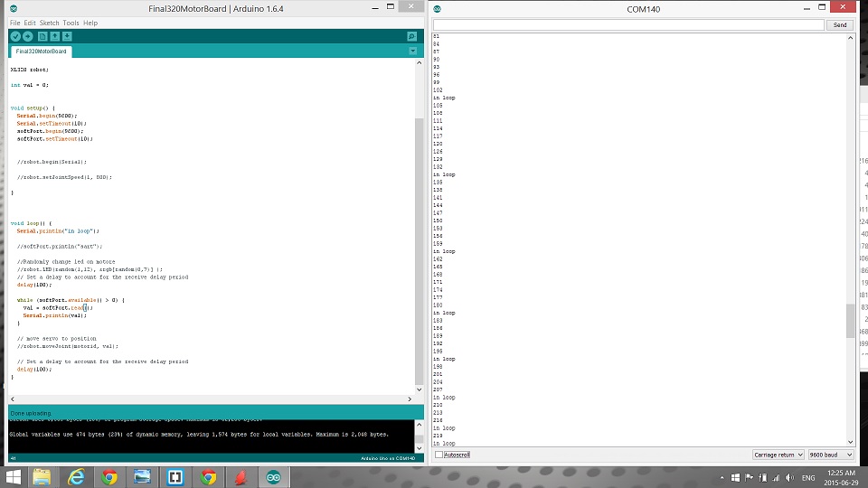
Task: Click the Verify sketch checkmark icon
Action: click(x=15, y=36)
